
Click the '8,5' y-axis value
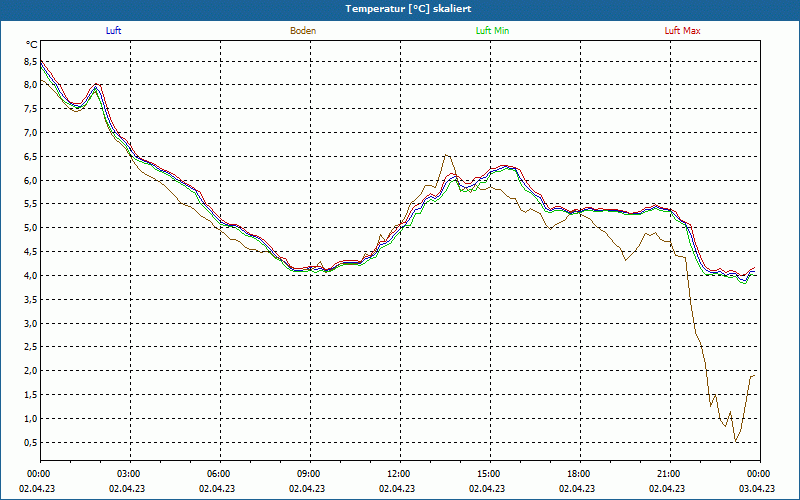coord(31,61)
